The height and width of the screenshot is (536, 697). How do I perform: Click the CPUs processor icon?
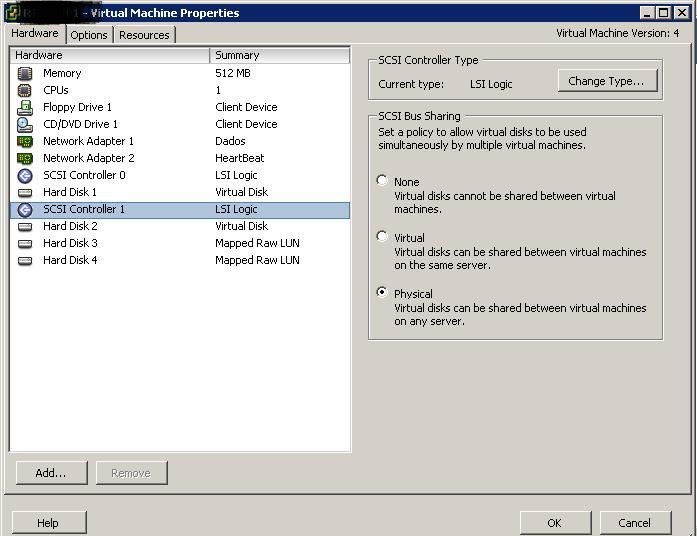(x=25, y=90)
